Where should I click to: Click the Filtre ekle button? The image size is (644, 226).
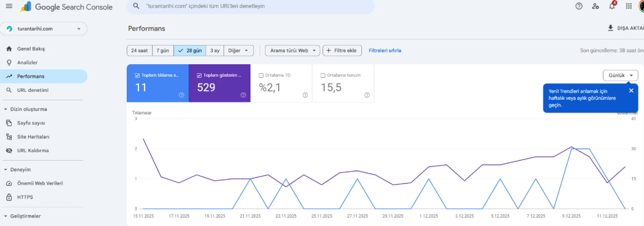pyautogui.click(x=342, y=51)
